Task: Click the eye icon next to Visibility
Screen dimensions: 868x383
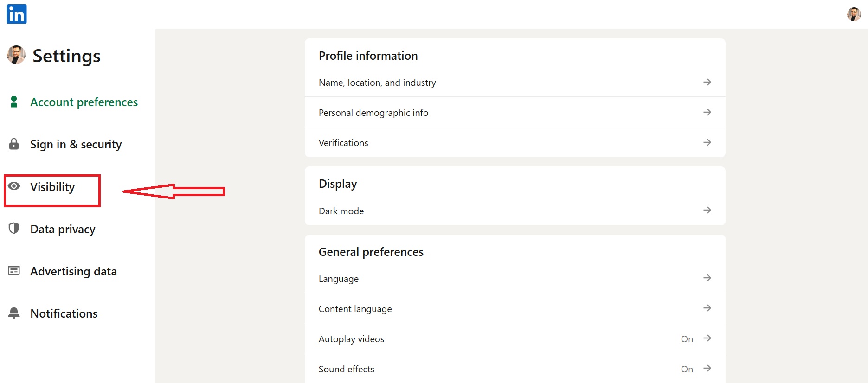Action: 14,186
